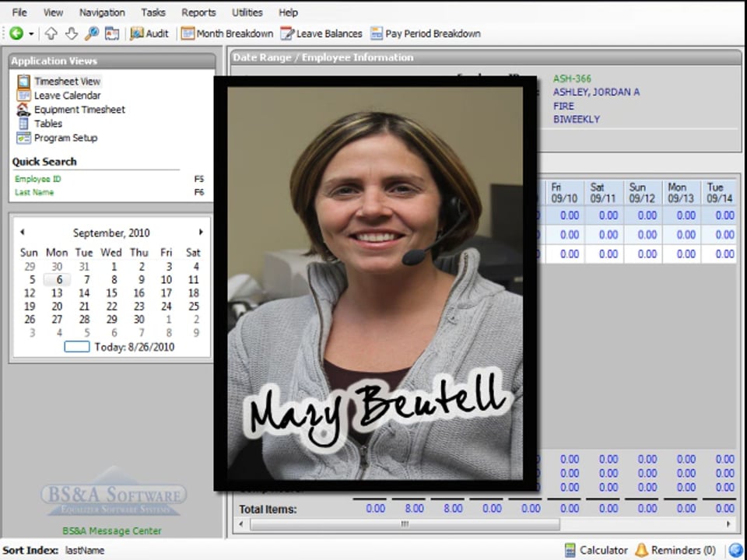Viewport: 747px width, 560px height.
Task: Select Equipment Timesheet view
Action: pos(79,110)
